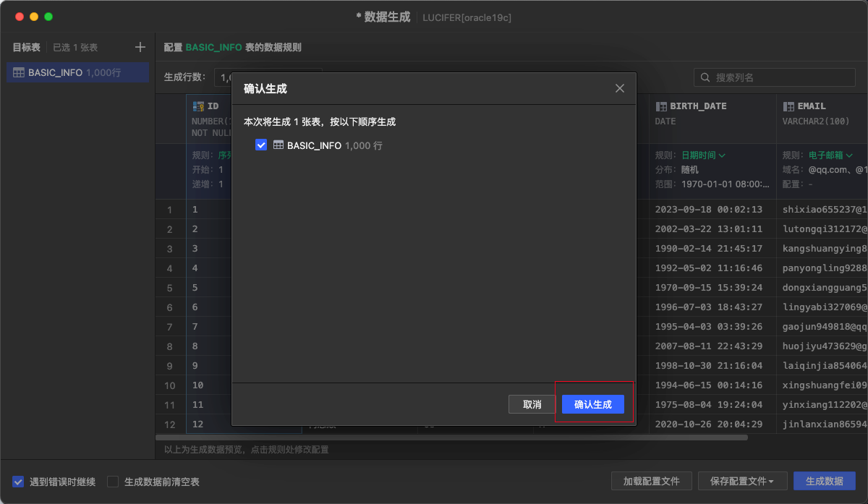
Task: Click cell 2023-09-18 00:02:13
Action: (712, 210)
